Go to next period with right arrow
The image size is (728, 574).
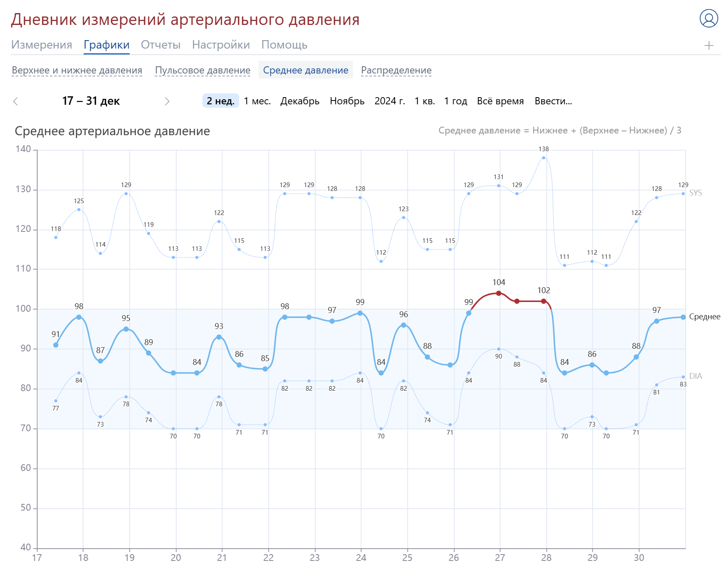[167, 101]
